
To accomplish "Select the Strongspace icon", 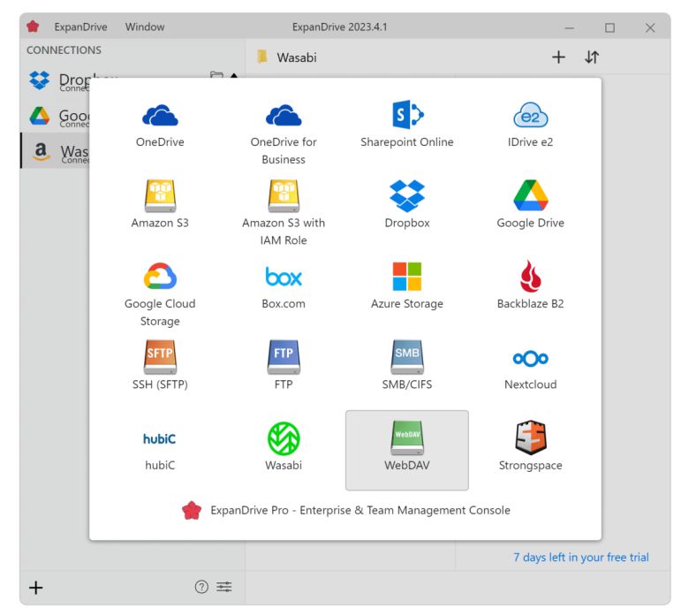I will tap(530, 438).
